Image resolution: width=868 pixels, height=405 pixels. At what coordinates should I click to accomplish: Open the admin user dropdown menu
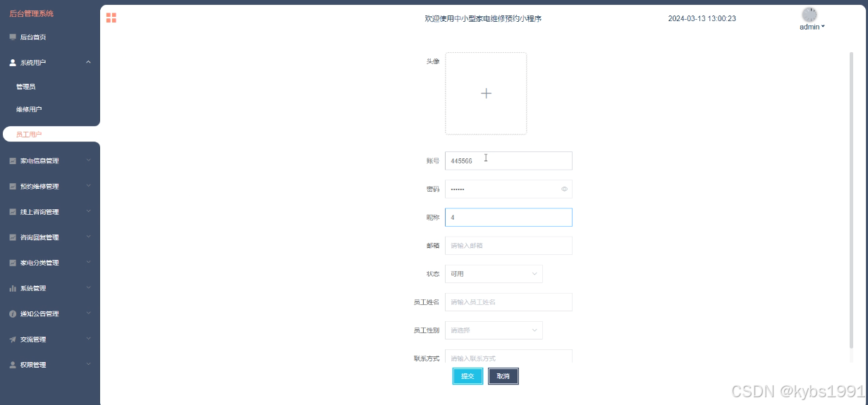[812, 27]
